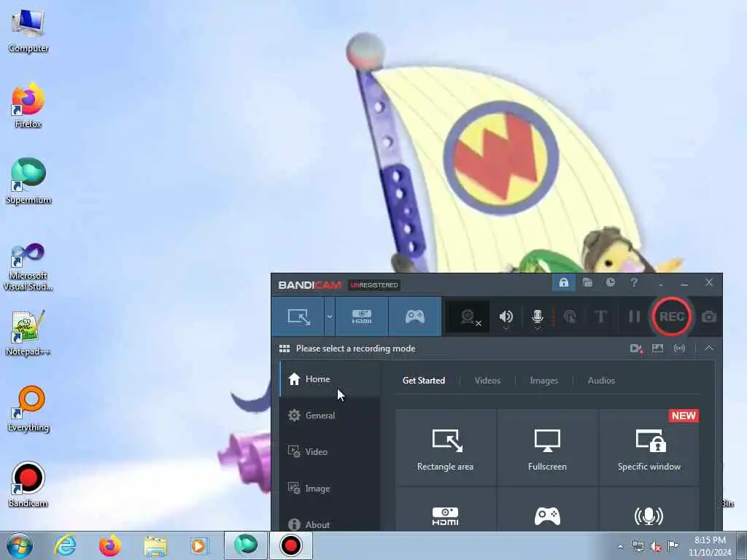
Task: Choose Fullscreen recording tile
Action: click(547, 448)
